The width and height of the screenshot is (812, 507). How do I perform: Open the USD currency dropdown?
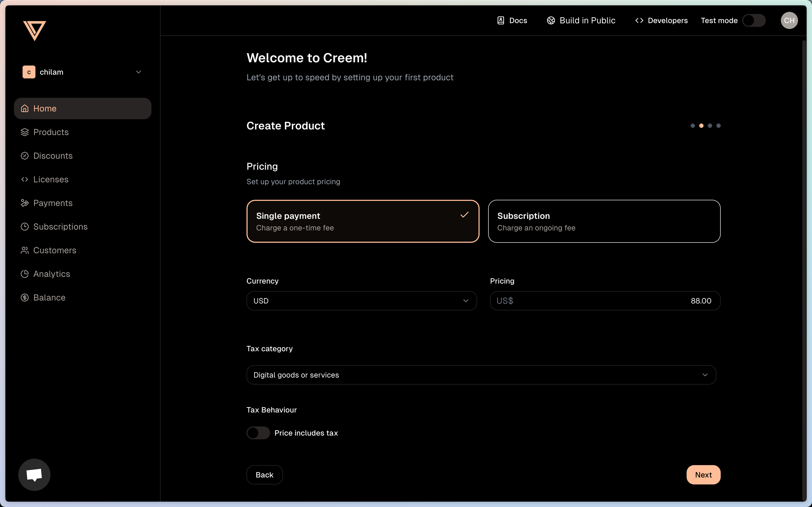click(x=361, y=301)
